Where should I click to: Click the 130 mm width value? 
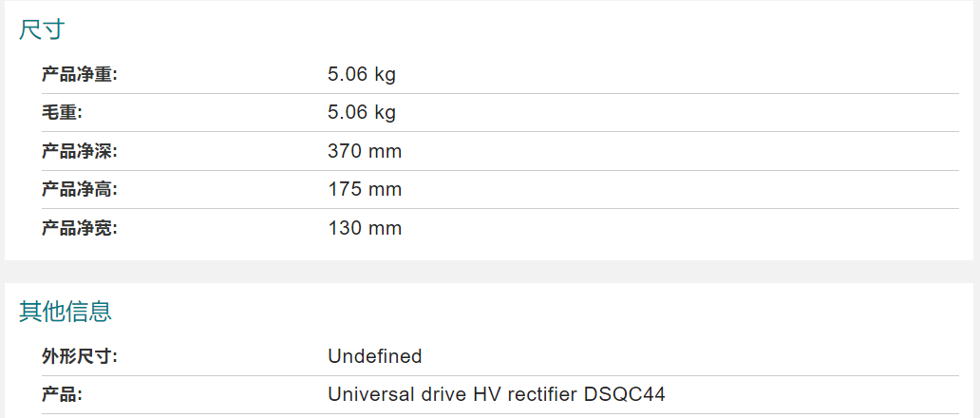365,228
